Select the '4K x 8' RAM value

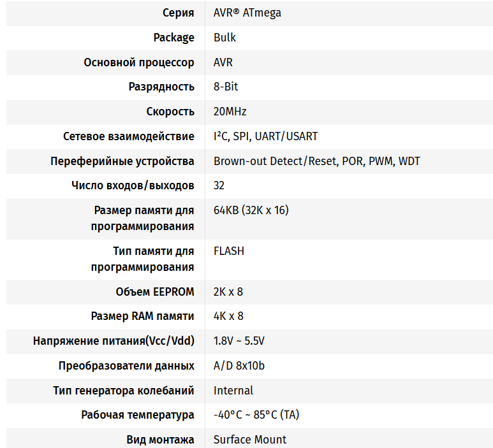click(228, 316)
